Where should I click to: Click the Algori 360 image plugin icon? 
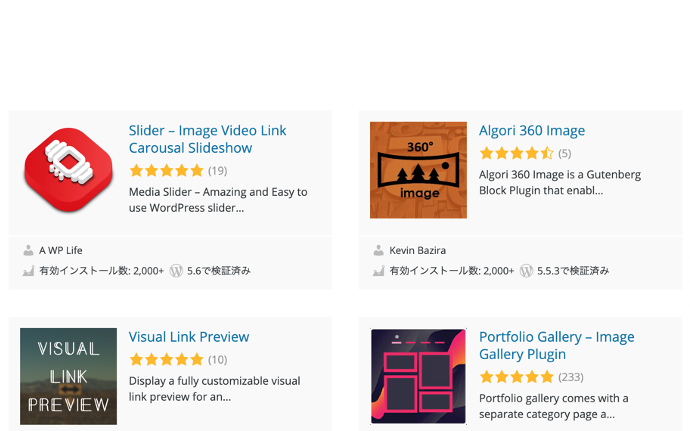pyautogui.click(x=418, y=170)
